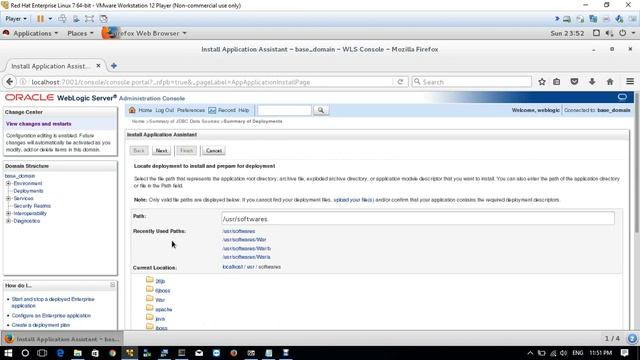Click the Firefox Search box
This screenshot has height=360, width=640.
tap(471, 82)
